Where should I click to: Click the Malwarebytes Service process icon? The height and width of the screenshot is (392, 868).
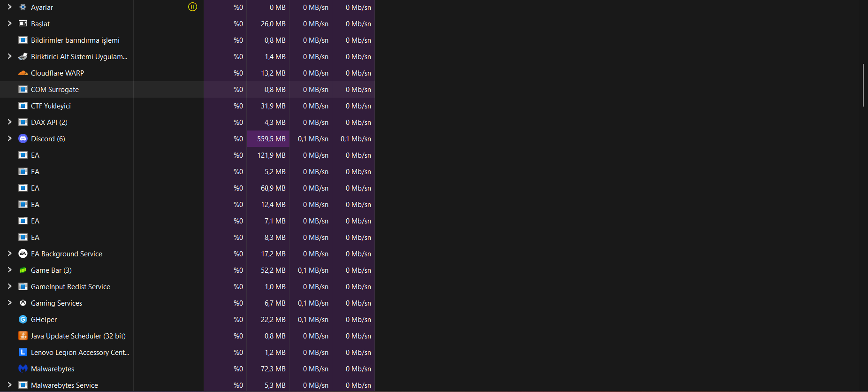tap(23, 385)
